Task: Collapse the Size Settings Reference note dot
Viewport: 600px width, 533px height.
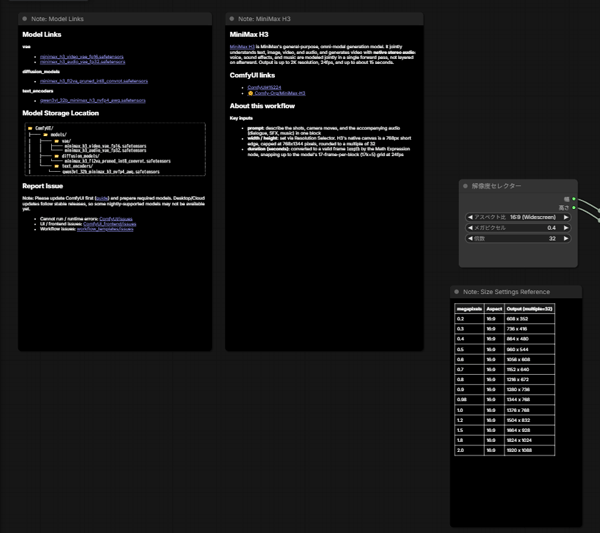Action: point(457,292)
